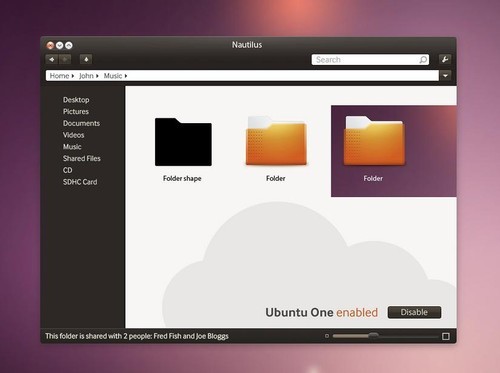Go up one folder level

pyautogui.click(x=86, y=59)
